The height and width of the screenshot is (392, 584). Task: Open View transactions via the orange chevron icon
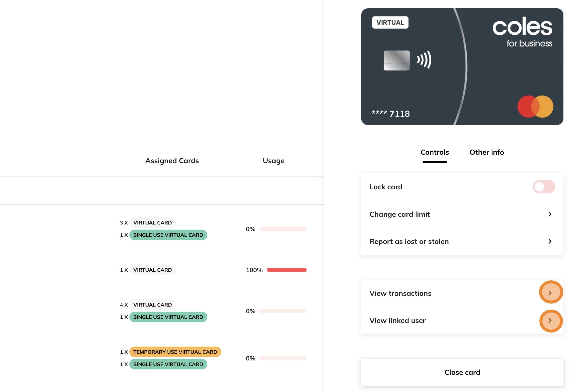coord(551,292)
